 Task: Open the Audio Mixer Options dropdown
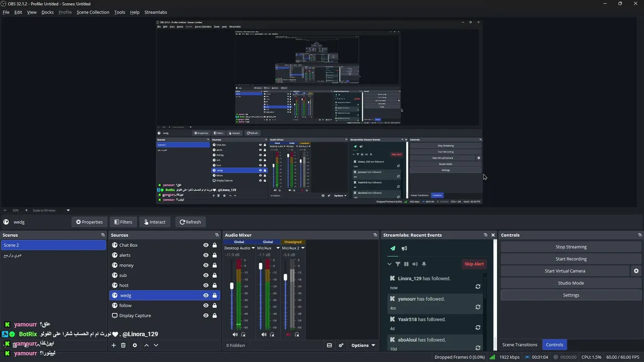363,345
